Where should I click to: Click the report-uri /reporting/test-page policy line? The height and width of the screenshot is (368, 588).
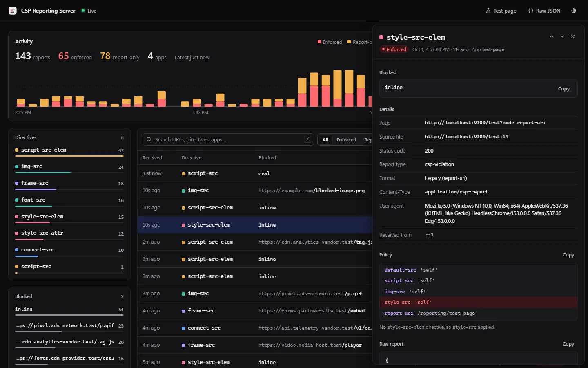click(479, 313)
